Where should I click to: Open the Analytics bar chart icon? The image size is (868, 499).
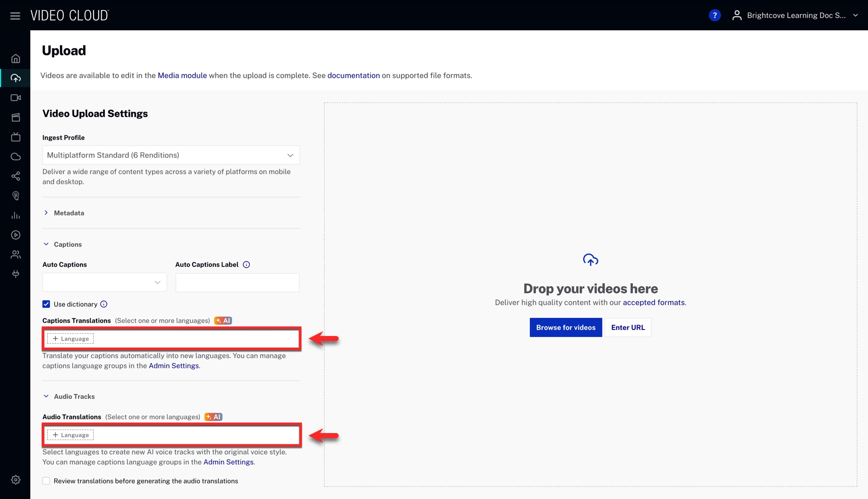click(x=16, y=215)
